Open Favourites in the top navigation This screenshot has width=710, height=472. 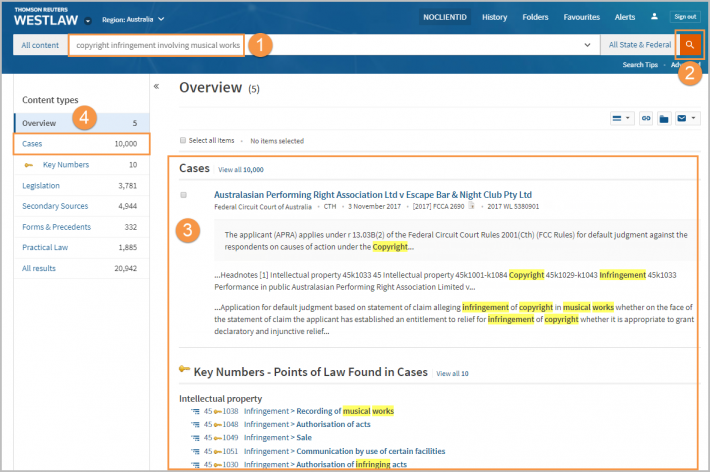[581, 17]
